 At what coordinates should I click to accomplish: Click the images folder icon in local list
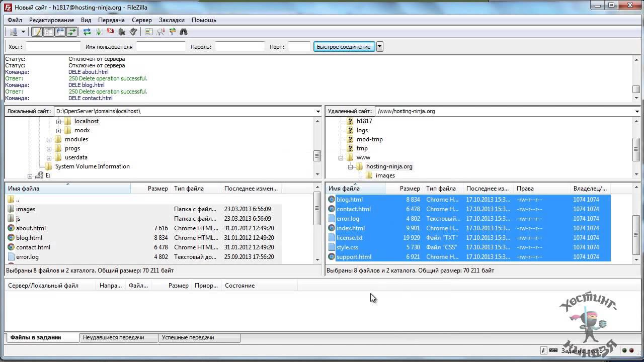click(11, 209)
